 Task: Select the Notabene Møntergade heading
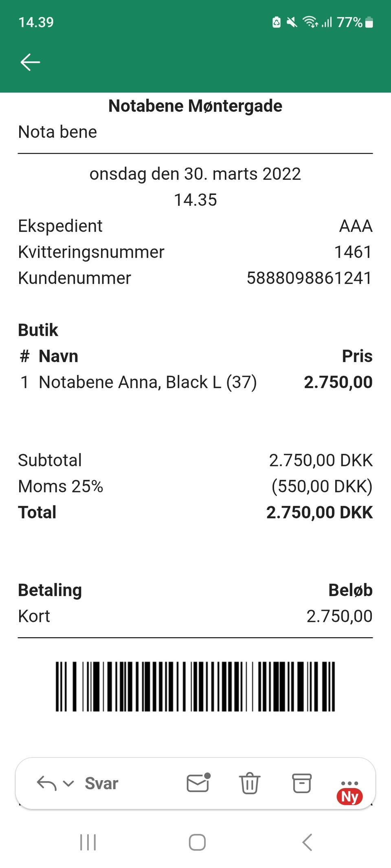click(195, 106)
